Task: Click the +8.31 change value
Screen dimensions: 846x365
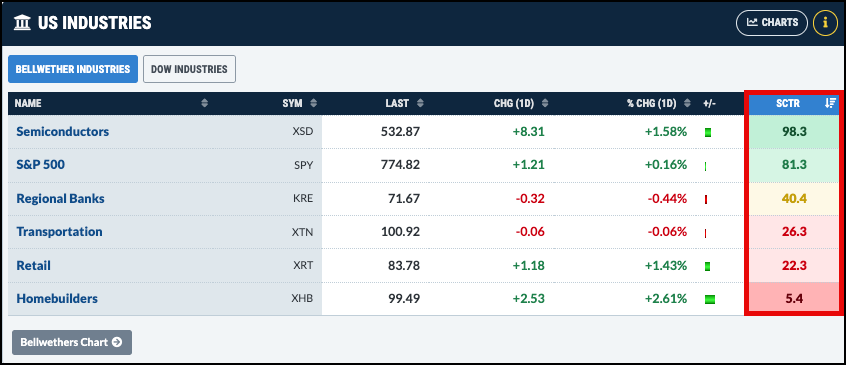Action: tap(529, 132)
